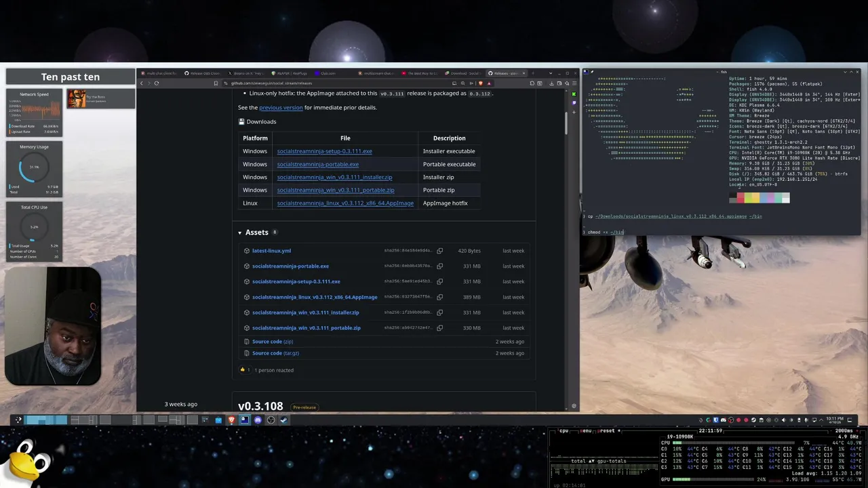This screenshot has height=488, width=868.
Task: Switch to the Club.com tab
Action: pos(333,73)
